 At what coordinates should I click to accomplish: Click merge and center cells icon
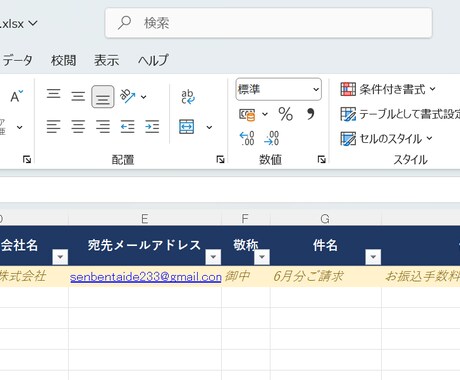coord(187,127)
